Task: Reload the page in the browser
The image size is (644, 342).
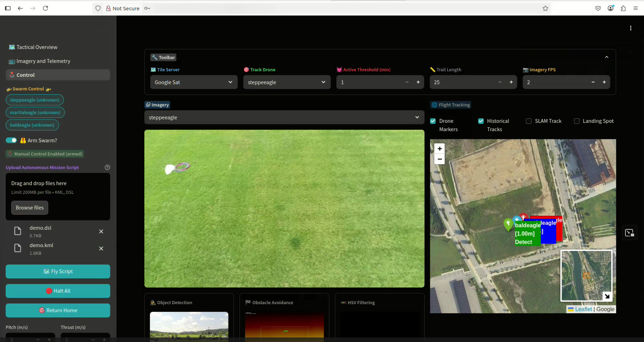Action: (45, 8)
